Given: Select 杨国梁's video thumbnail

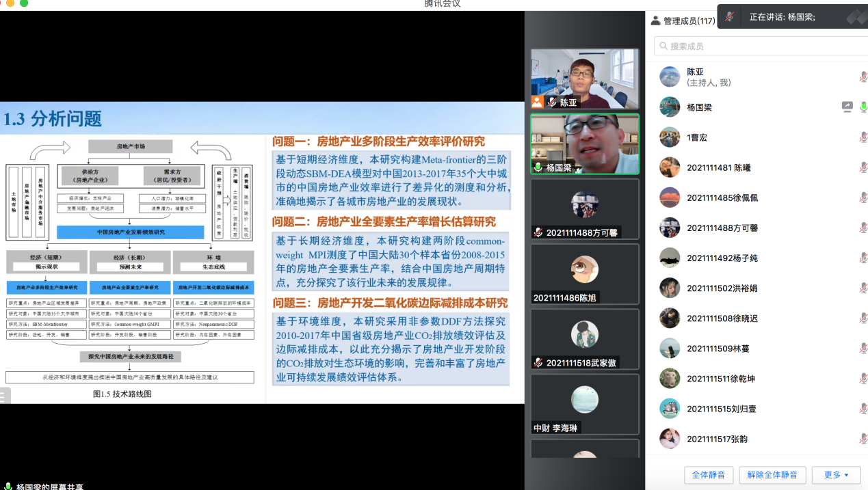Looking at the screenshot, I should pyautogui.click(x=585, y=144).
